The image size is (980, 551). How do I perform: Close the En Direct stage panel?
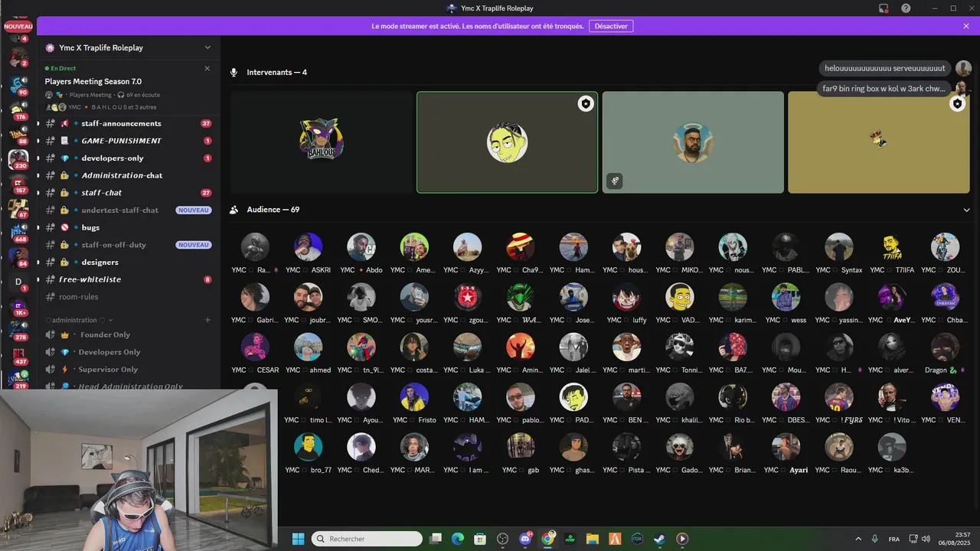(207, 68)
